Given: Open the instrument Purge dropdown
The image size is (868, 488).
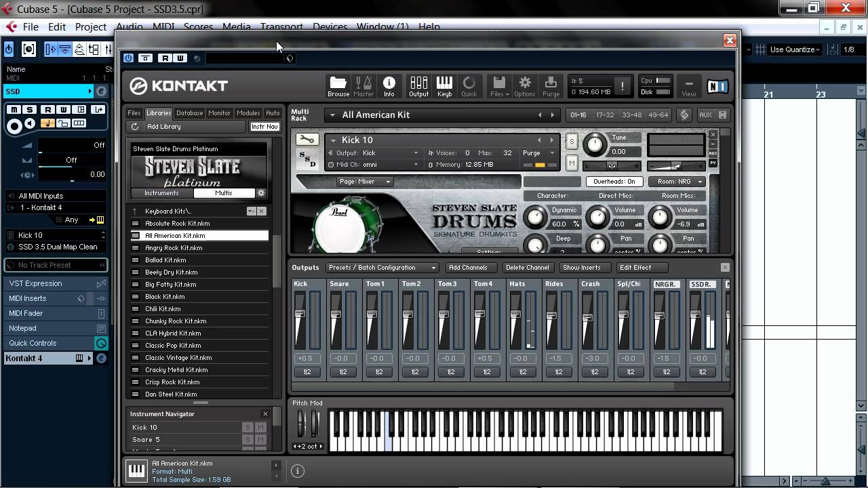Looking at the screenshot, I should (539, 153).
